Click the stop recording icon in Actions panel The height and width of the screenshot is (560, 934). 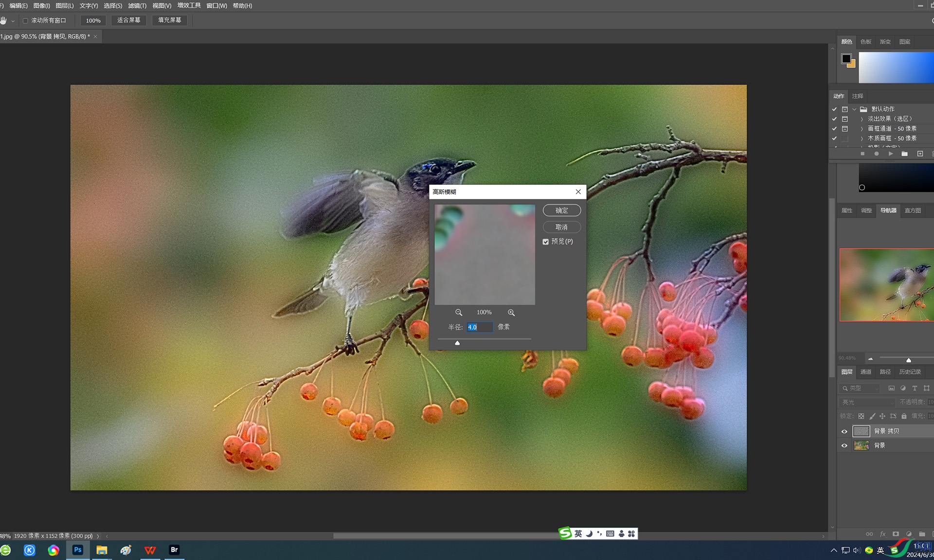click(x=862, y=154)
